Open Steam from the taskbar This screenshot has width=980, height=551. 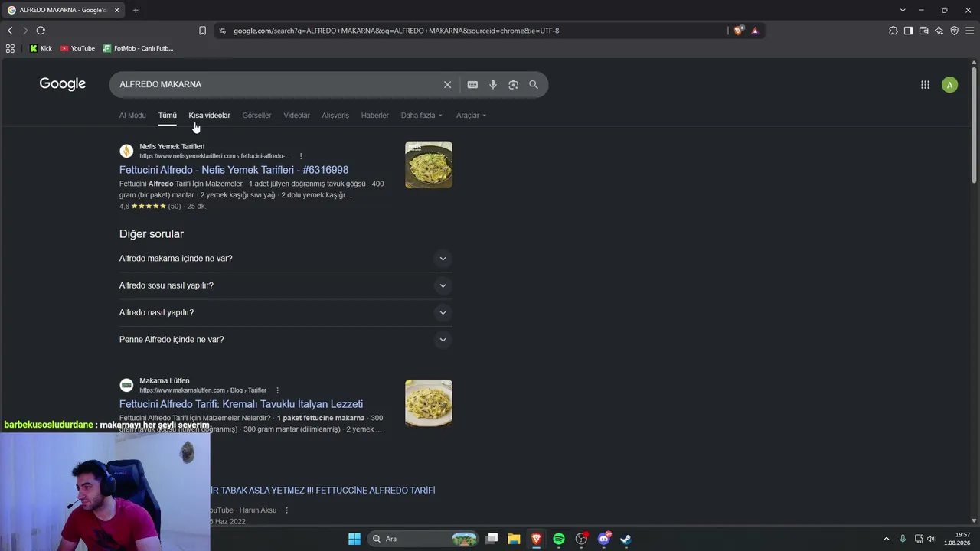click(626, 539)
